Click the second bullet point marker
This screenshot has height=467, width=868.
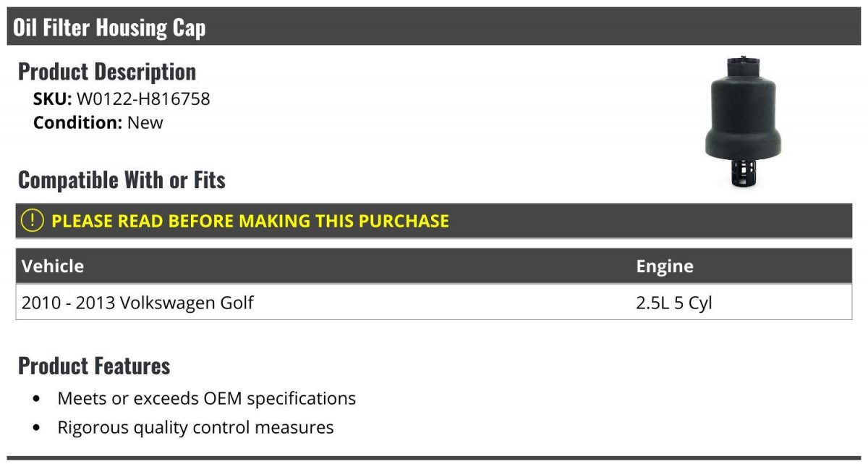point(37,428)
